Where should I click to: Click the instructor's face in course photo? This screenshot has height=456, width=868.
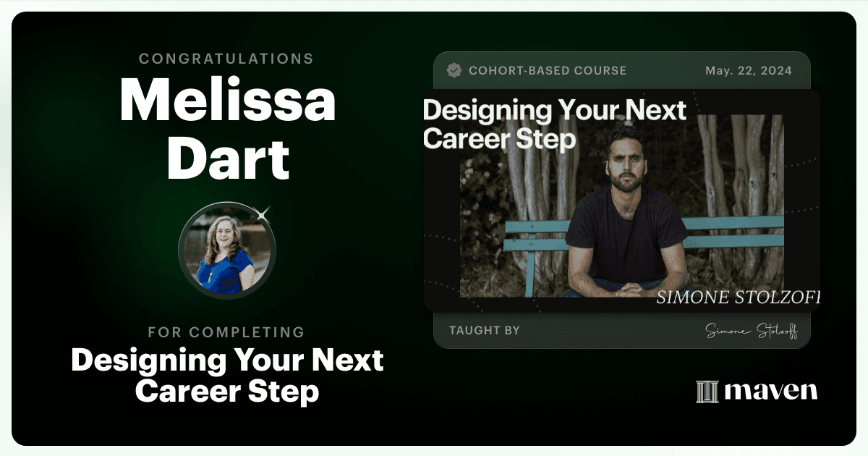tap(625, 158)
